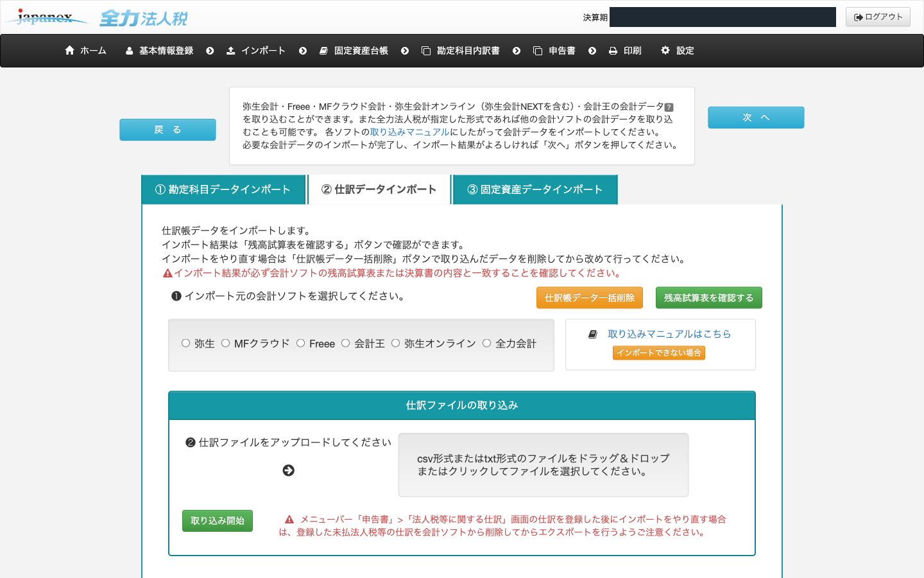The height and width of the screenshot is (578, 924).
Task: Click arrow circle after 勘定科目内訳書
Action: (517, 51)
